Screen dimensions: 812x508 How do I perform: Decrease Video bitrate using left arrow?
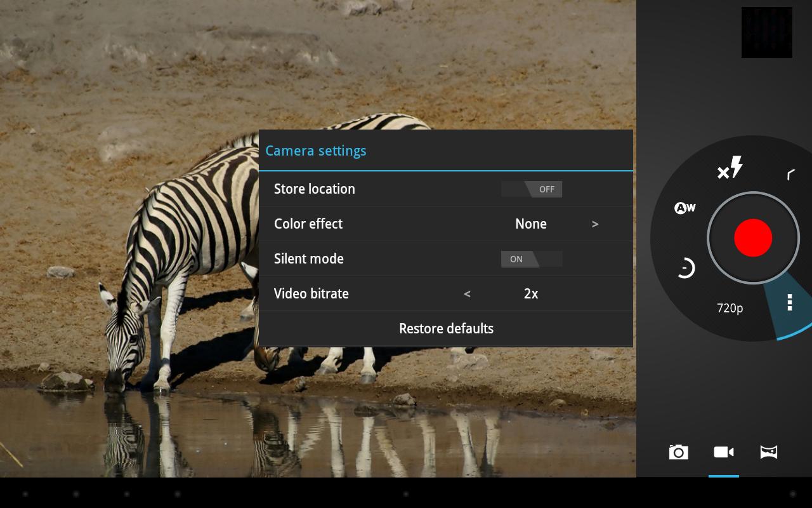(468, 293)
